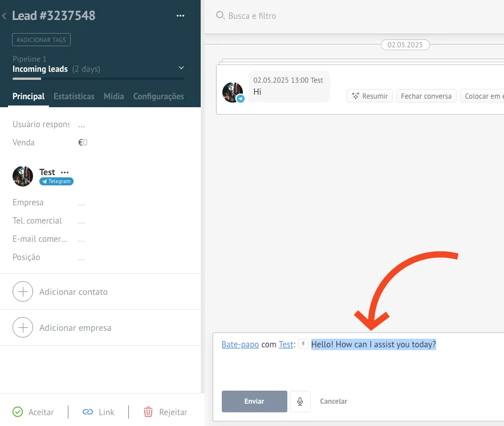Open the lead three-dots options menu
504x426 pixels.
coord(180,16)
